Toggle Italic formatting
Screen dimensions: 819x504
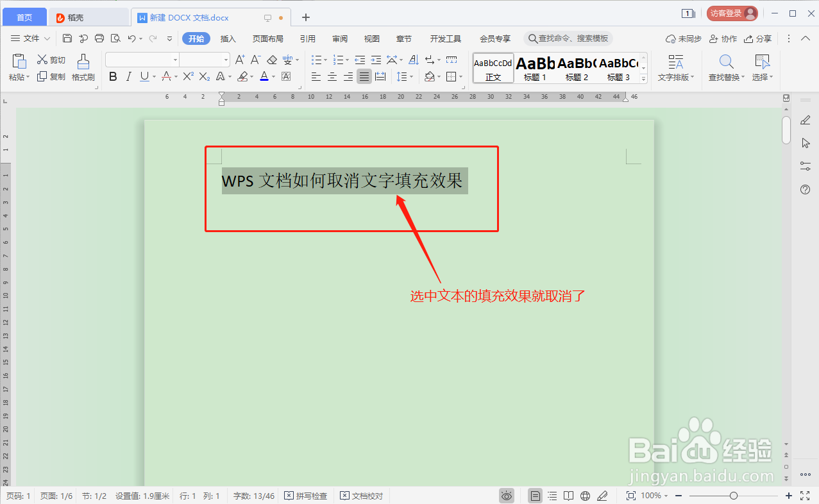point(128,77)
